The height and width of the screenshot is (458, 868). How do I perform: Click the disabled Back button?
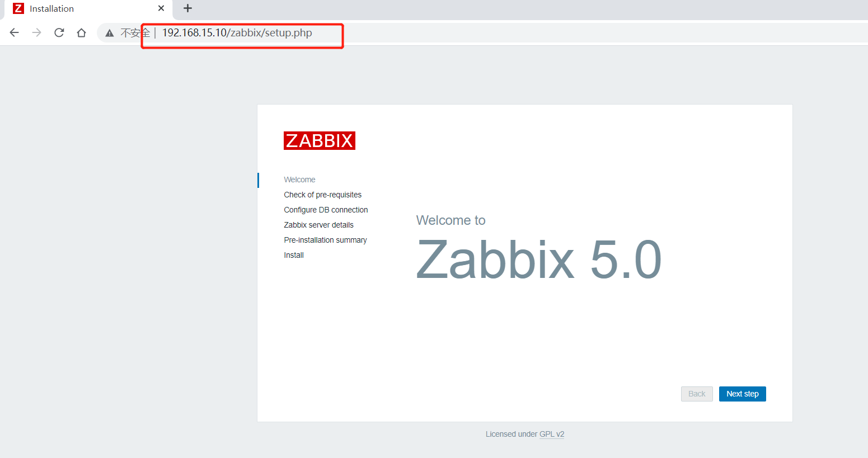697,394
